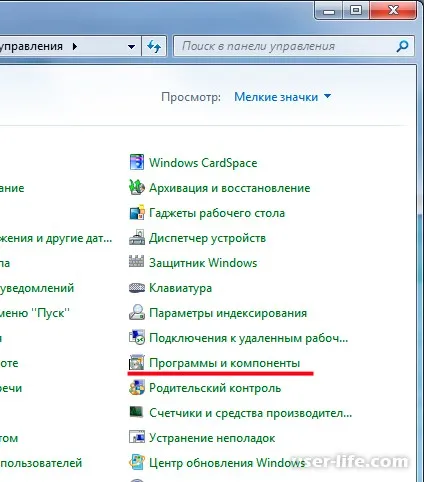Open the Windows CardSpace icon
Screen dimensions: 424x482
point(137,162)
